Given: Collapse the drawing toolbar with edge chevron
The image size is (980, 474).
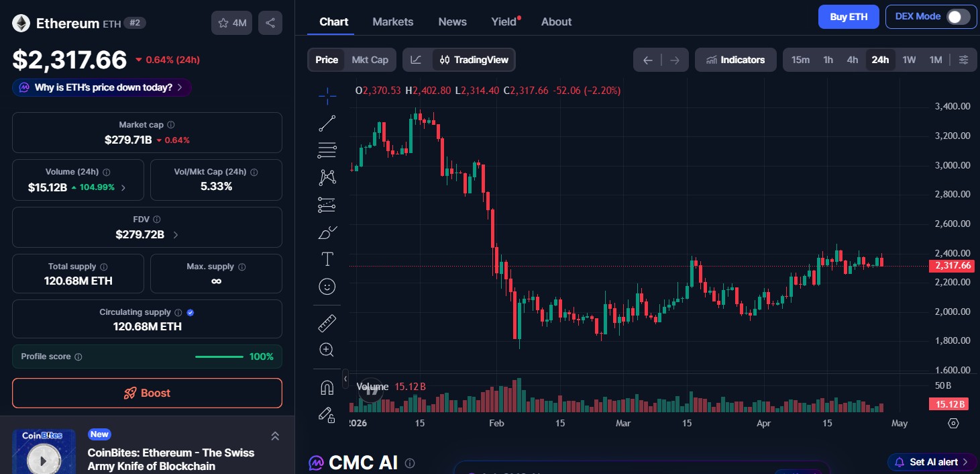Looking at the screenshot, I should [345, 378].
